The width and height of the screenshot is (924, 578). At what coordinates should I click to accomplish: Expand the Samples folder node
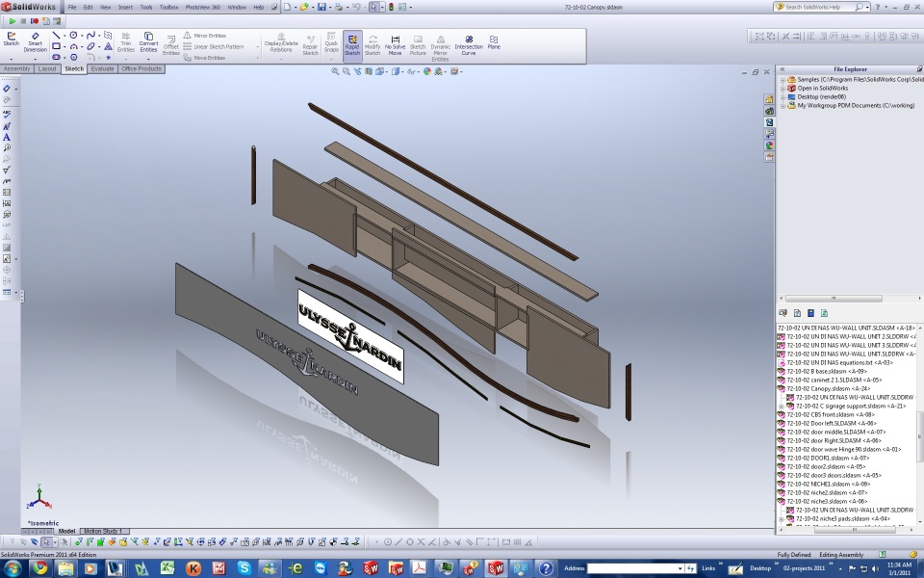(x=783, y=80)
